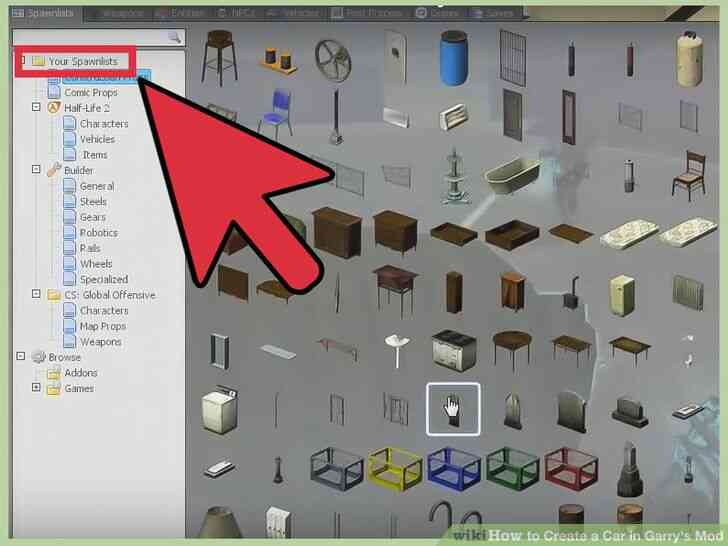Switch to the Spawnlists tab
This screenshot has width=728, height=546.
43,13
